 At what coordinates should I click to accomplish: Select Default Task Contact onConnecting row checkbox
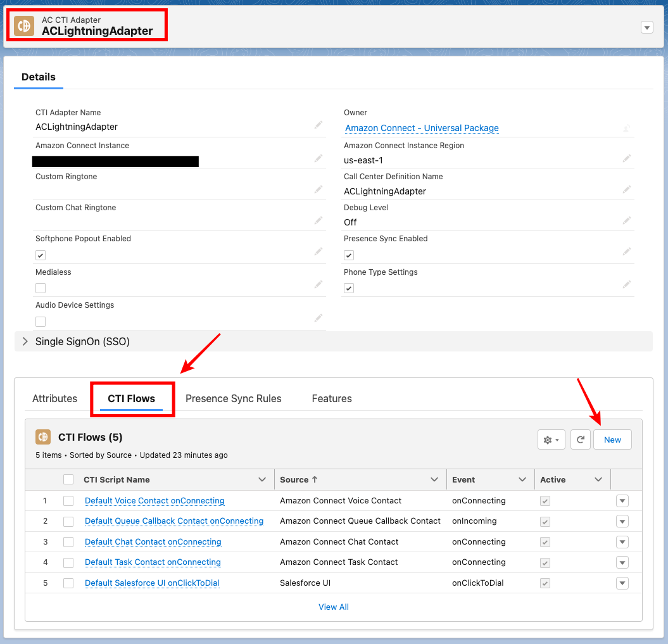pos(68,563)
